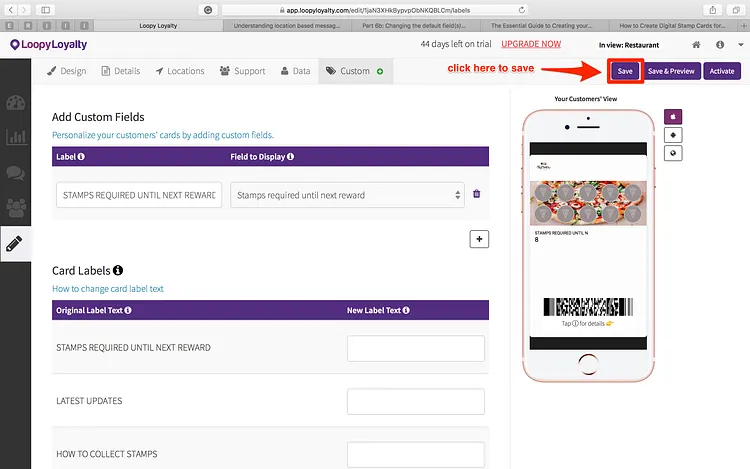
Task: Open the bar chart analytics sidebar icon
Action: tap(15, 137)
